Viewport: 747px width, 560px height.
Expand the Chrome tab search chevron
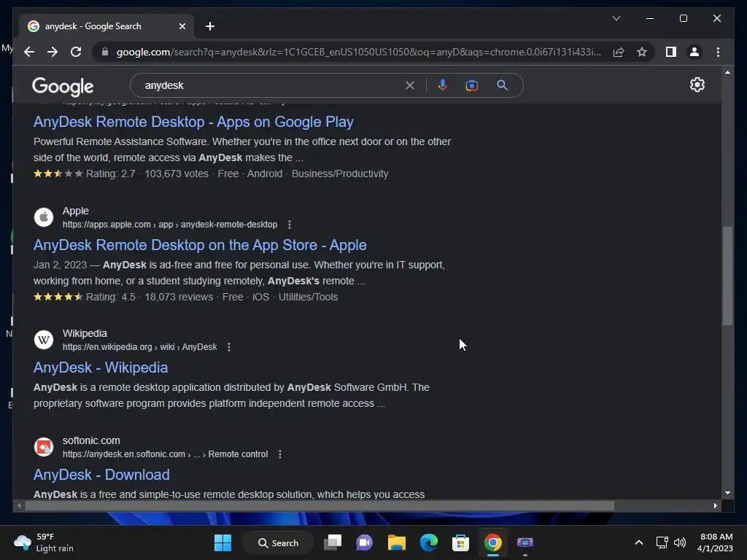tap(616, 18)
